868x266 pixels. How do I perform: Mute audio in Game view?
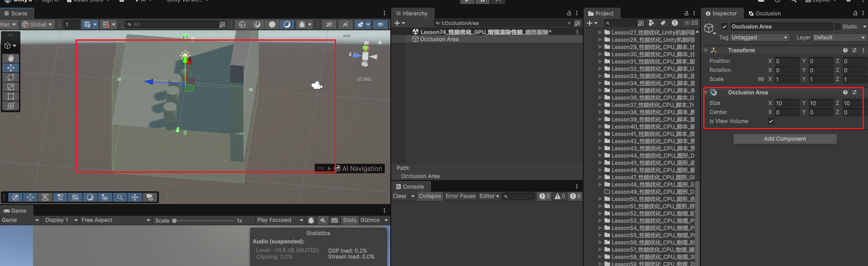(x=323, y=220)
